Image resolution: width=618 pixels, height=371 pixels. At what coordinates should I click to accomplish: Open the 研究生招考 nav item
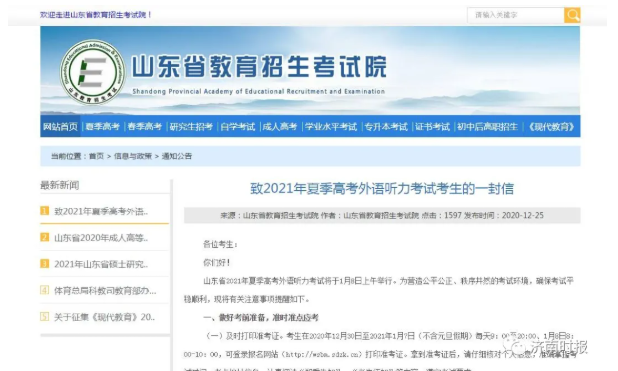click(x=191, y=127)
